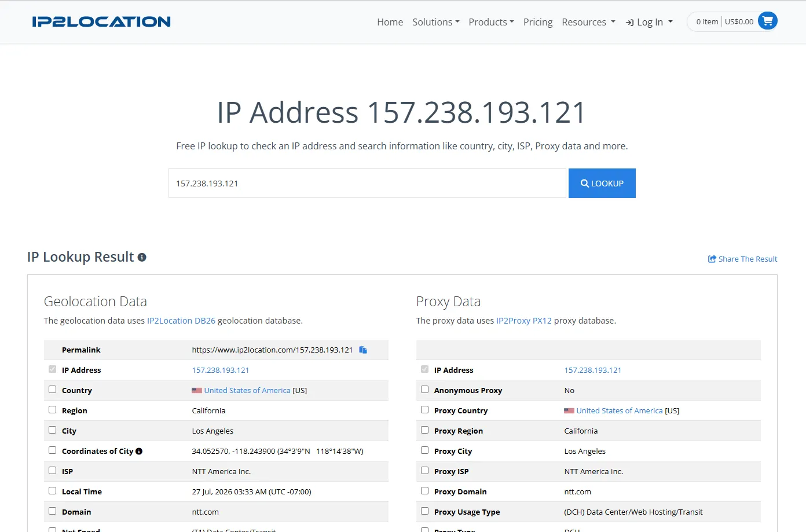Click 'ntt.com' in the Proxy Domain row

click(578, 492)
